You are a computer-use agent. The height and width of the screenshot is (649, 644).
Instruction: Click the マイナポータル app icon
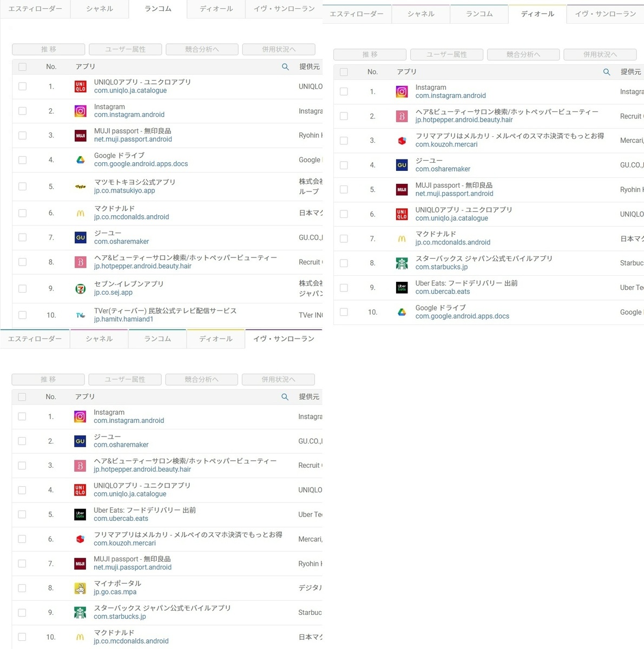tap(80, 588)
